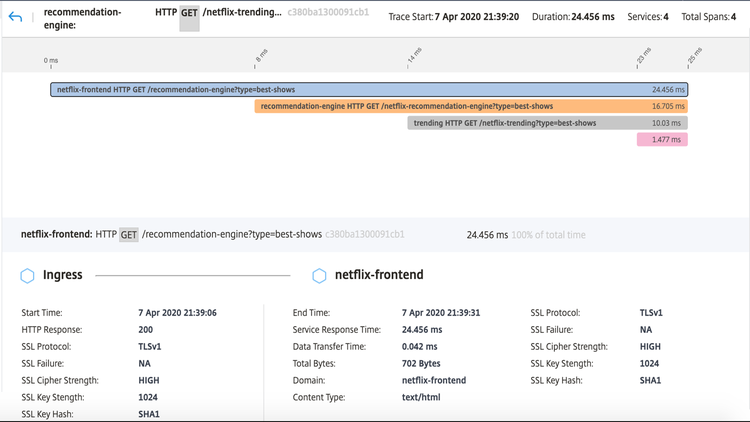Click the HTTP Response value 200
The image size is (750, 422).
tap(145, 330)
